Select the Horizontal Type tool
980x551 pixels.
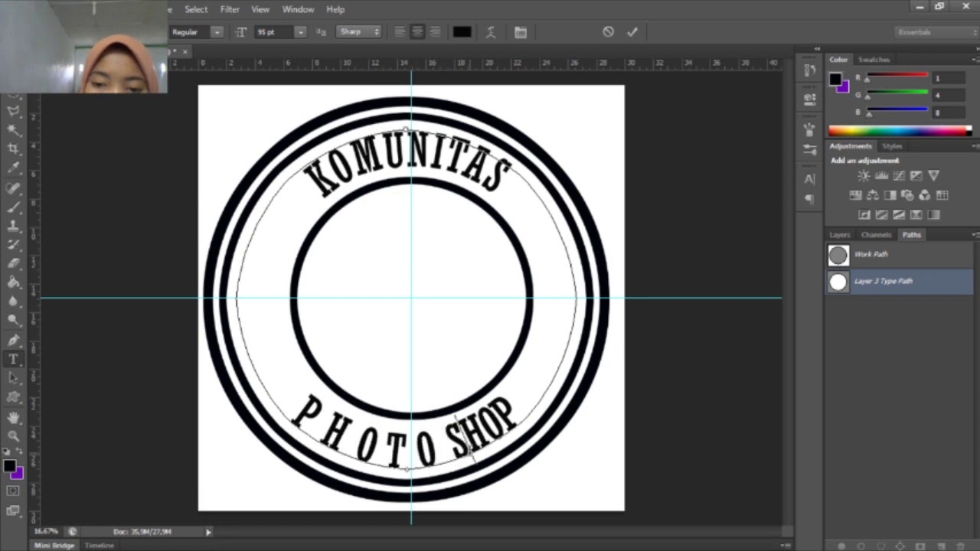tap(13, 359)
